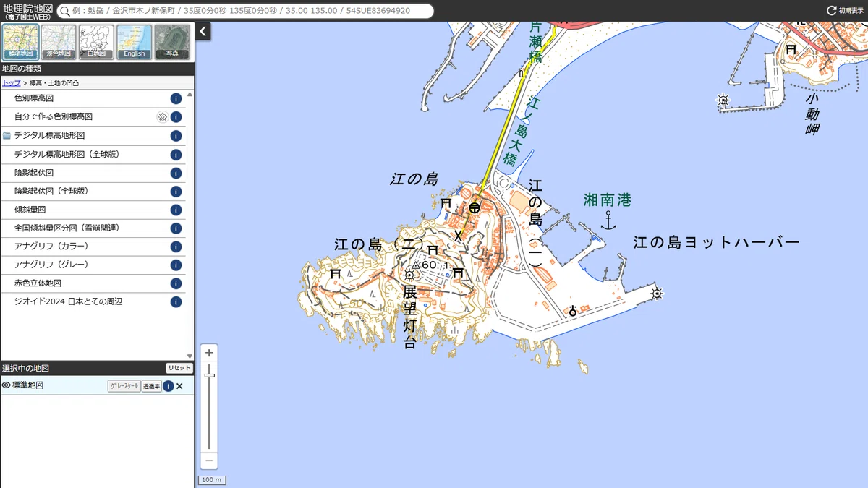Click トップ breadcrumb link
Screen dimensions: 868x488
click(x=12, y=83)
